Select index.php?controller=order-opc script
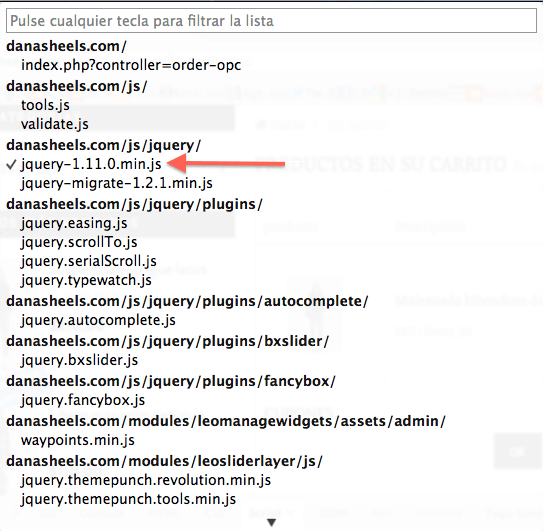This screenshot has width=543, height=531. click(x=131, y=65)
